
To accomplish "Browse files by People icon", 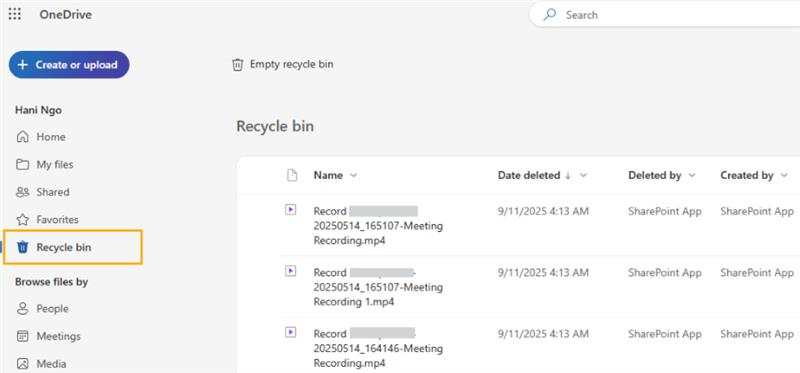I will [22, 309].
